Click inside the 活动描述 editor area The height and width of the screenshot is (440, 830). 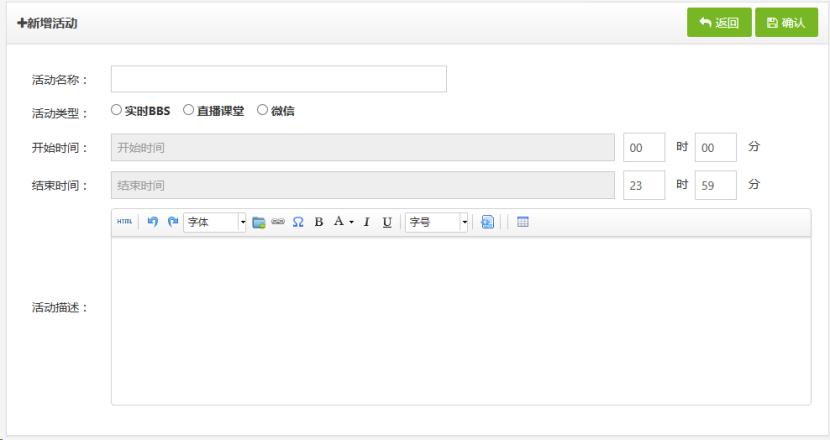click(461, 321)
